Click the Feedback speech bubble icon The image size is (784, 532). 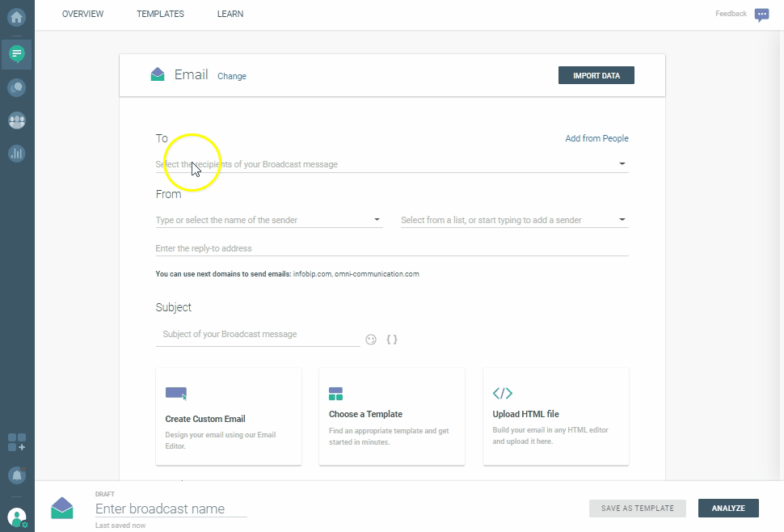click(761, 15)
